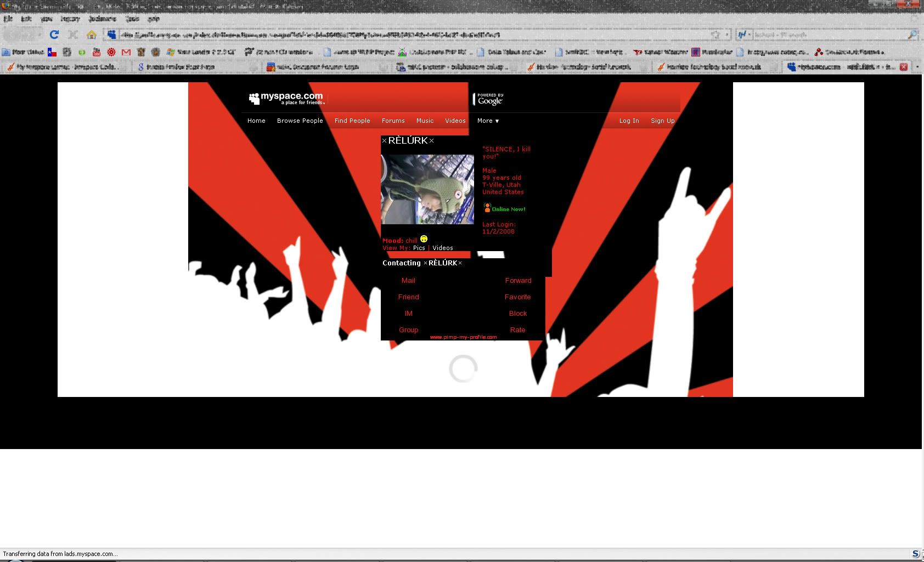Block this user
This screenshot has height=562, width=924.
point(518,313)
